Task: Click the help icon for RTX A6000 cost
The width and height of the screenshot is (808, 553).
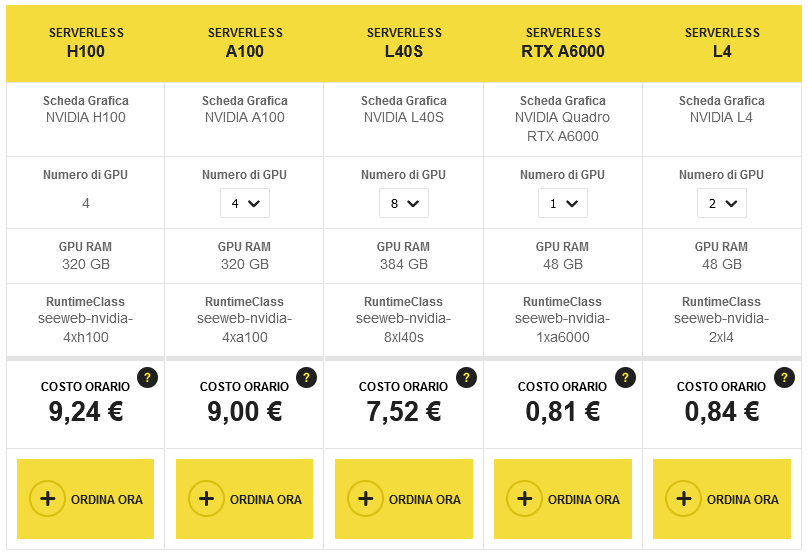Action: point(625,378)
